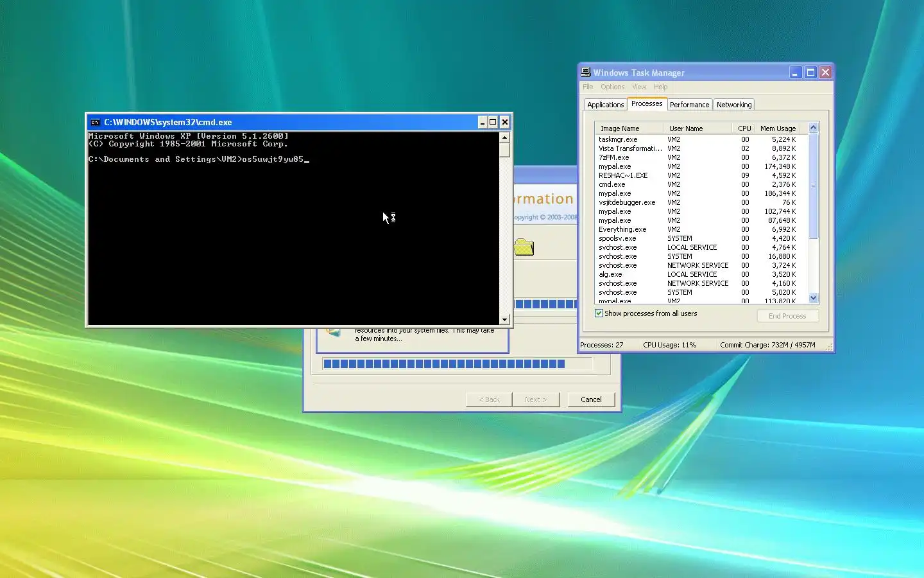Click the process list scroll down arrow
Viewport: 924px width, 578px height.
pyautogui.click(x=814, y=298)
